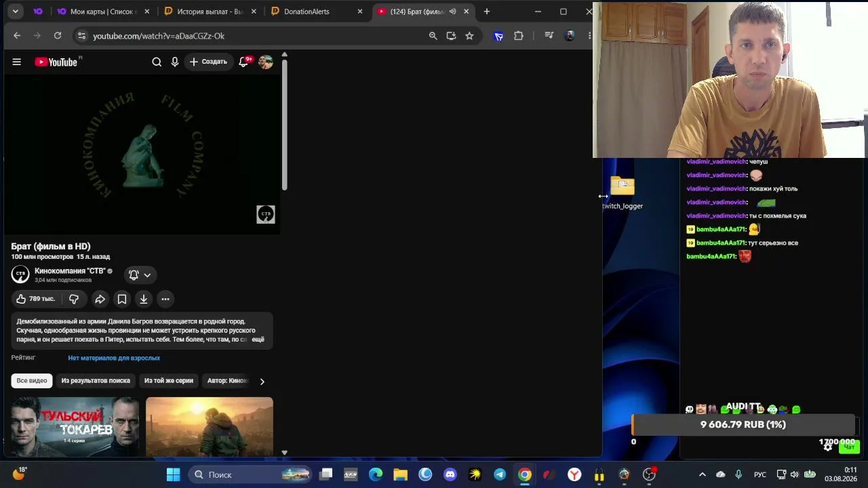The height and width of the screenshot is (488, 868).
Task: Go to the YouTube home logo
Action: (56, 62)
